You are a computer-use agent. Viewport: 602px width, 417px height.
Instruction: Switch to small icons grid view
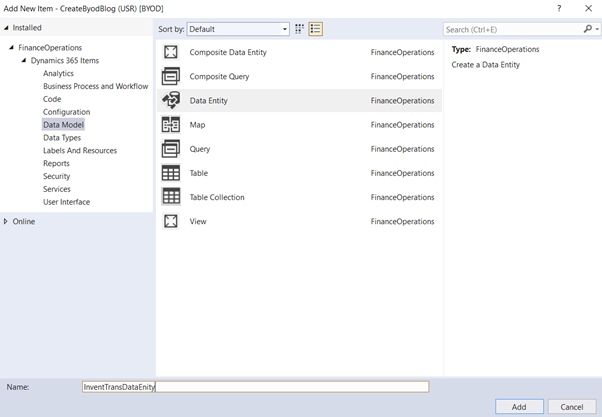tap(299, 29)
